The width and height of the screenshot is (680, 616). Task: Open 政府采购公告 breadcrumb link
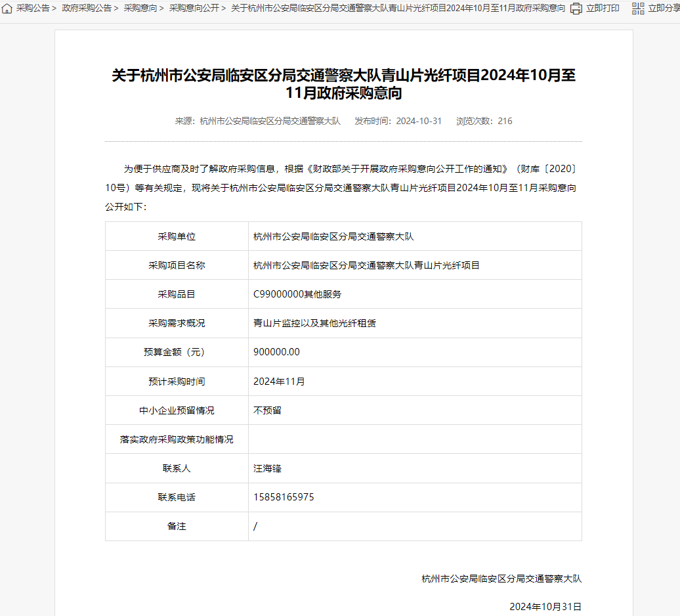click(x=87, y=9)
